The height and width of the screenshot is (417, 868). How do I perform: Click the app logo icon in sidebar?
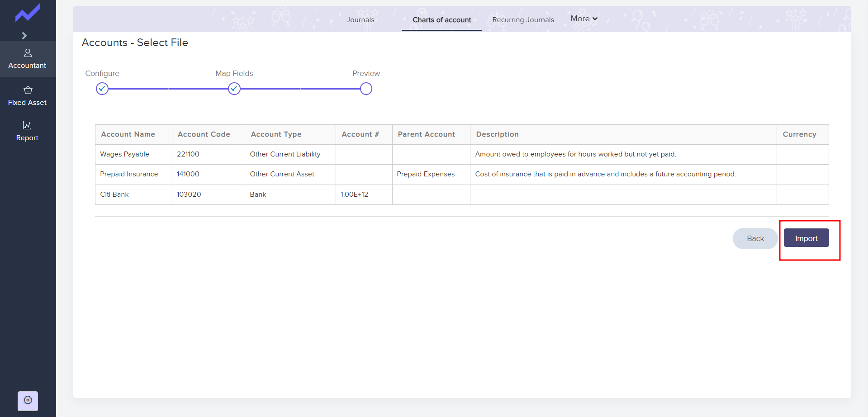28,13
